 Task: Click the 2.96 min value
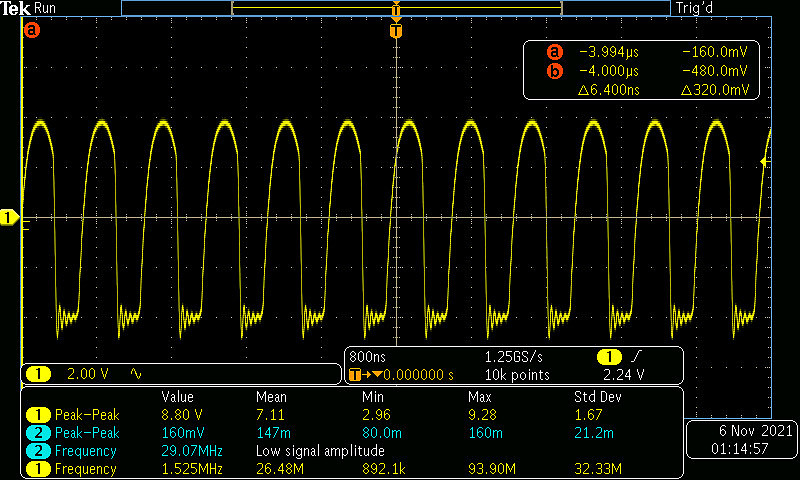click(376, 415)
